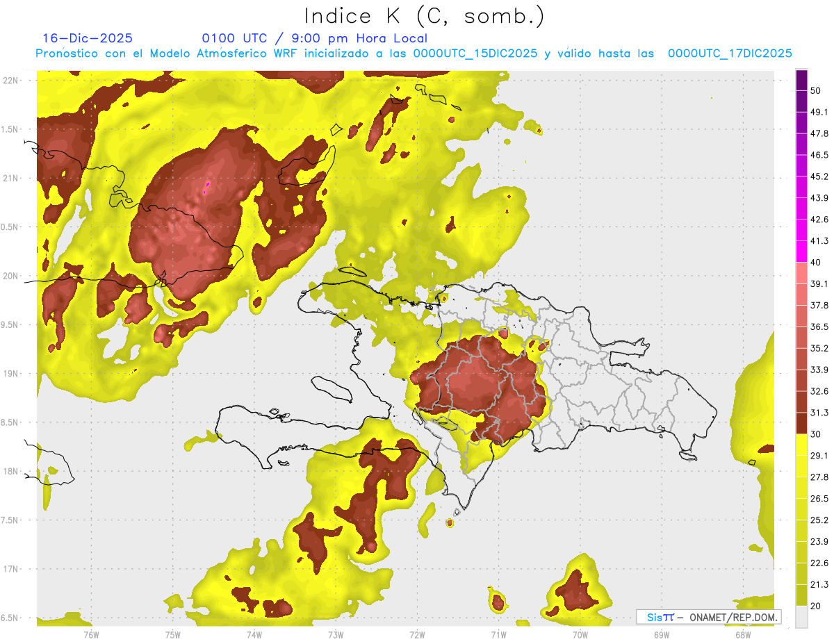The height and width of the screenshot is (644, 834).
Task: Click the '32.6' color scale value
Action: (819, 391)
